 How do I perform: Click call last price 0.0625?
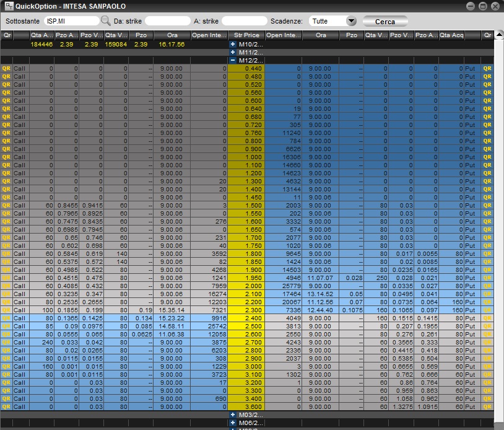[142, 334]
